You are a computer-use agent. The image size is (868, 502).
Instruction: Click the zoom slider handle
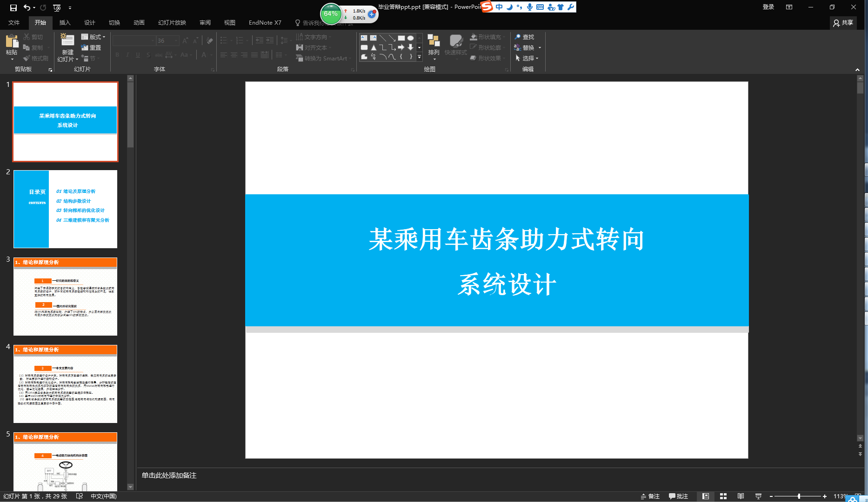coord(799,496)
